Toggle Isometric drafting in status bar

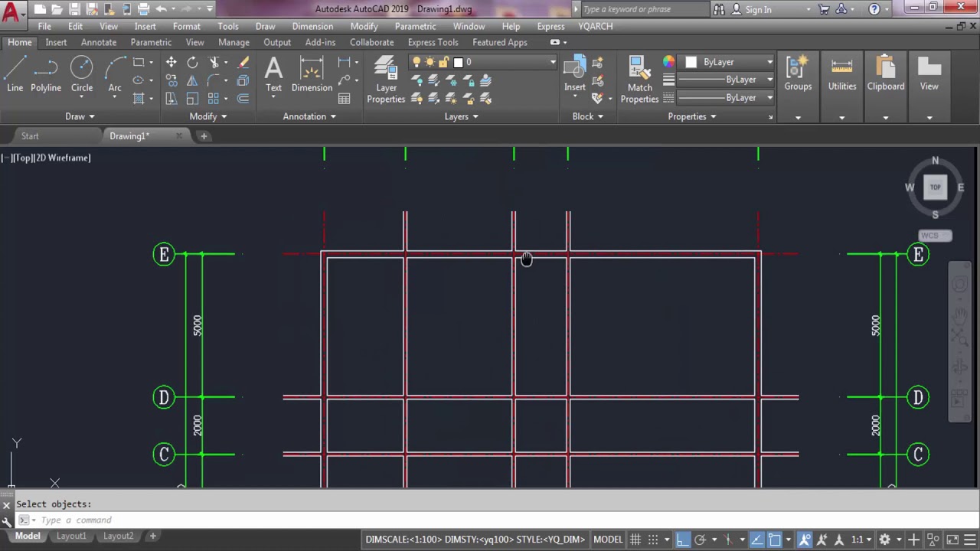[729, 540]
